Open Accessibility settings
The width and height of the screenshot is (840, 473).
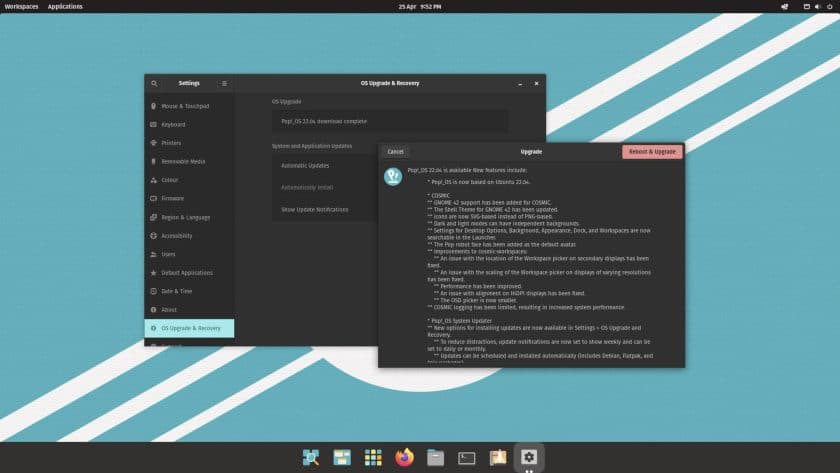pos(189,236)
